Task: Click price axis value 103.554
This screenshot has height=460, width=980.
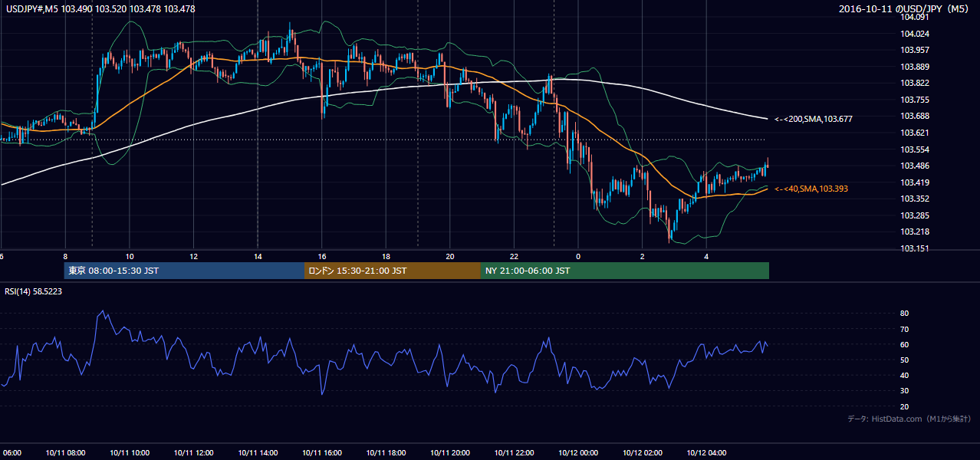Action: 914,149
